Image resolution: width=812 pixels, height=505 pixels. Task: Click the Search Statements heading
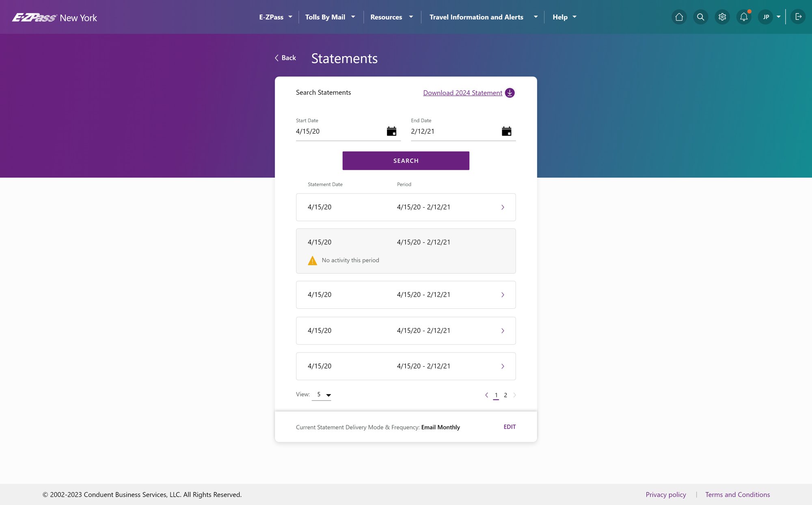(323, 92)
